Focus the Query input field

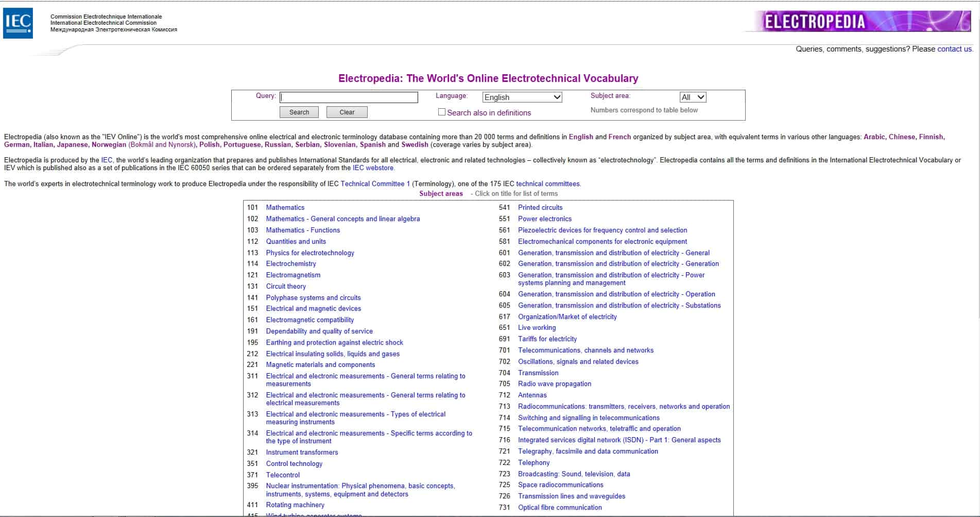tap(349, 97)
